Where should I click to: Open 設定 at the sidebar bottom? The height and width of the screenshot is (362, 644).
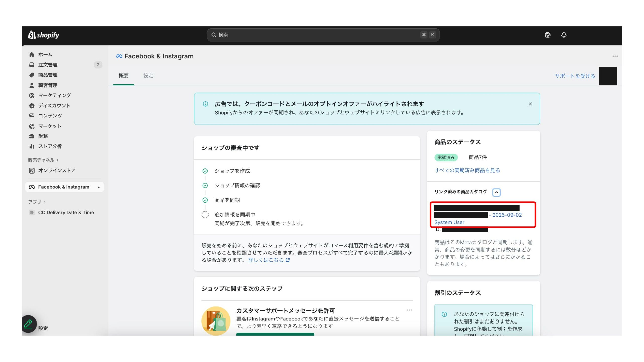[43, 328]
